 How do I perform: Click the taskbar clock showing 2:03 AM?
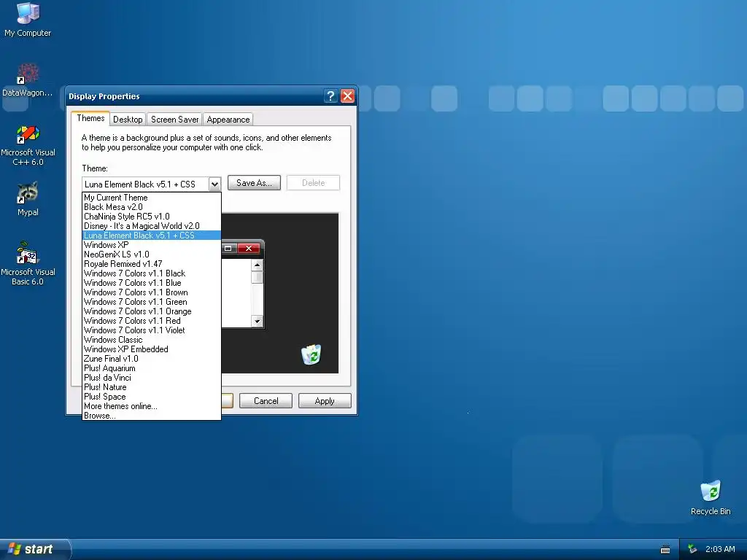(720, 550)
